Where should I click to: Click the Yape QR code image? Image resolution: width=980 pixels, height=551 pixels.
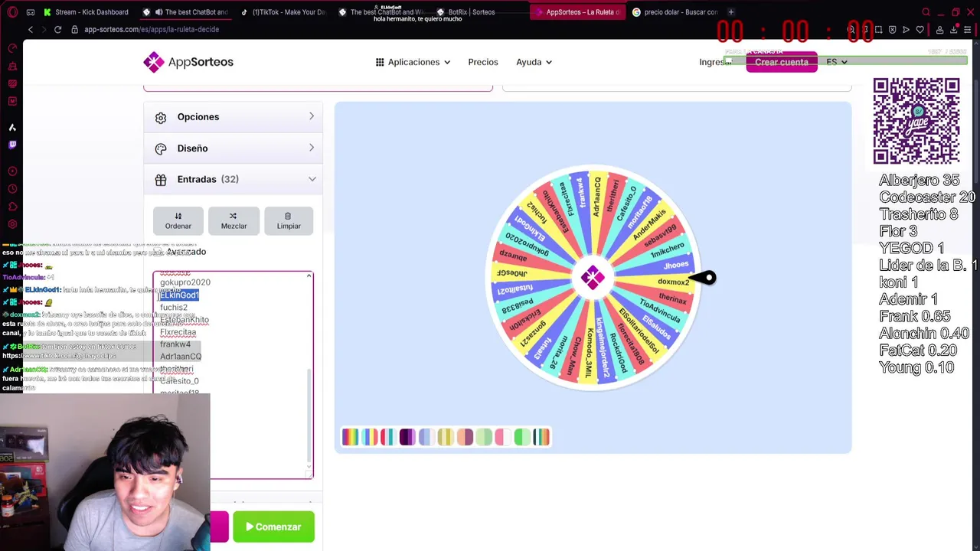(x=916, y=121)
